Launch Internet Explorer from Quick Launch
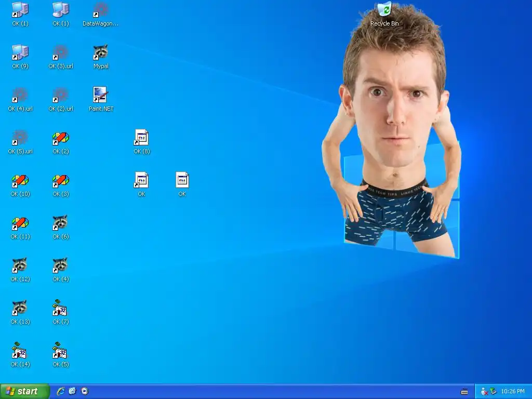 (x=61, y=391)
